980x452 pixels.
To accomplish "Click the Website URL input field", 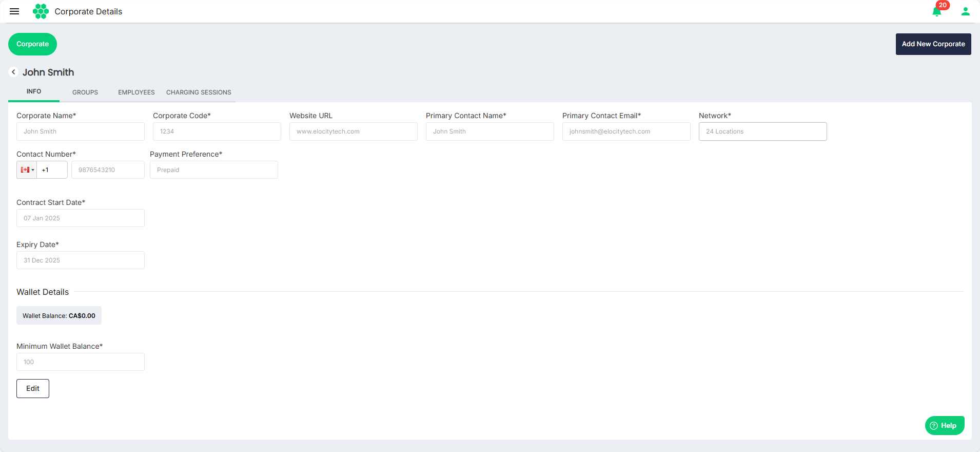I will [354, 131].
